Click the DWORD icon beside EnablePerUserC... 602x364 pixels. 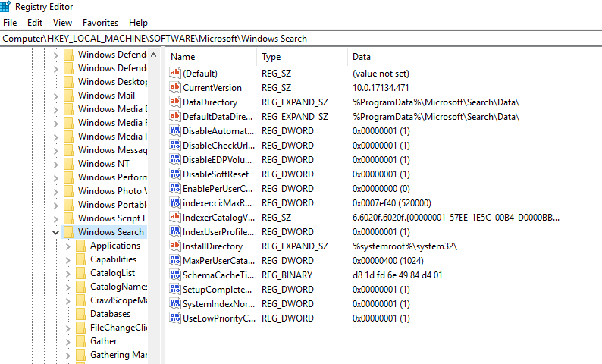(175, 188)
